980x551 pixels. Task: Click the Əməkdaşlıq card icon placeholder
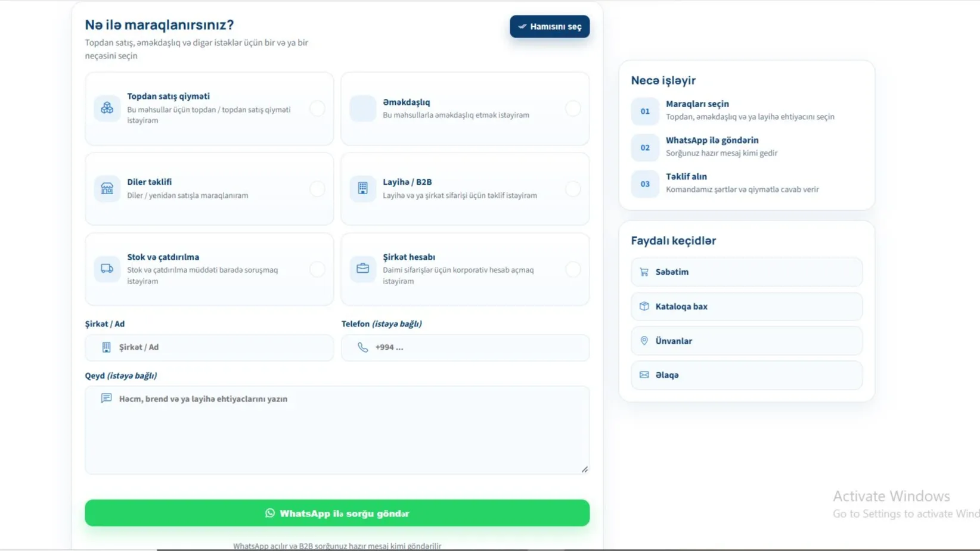point(362,108)
